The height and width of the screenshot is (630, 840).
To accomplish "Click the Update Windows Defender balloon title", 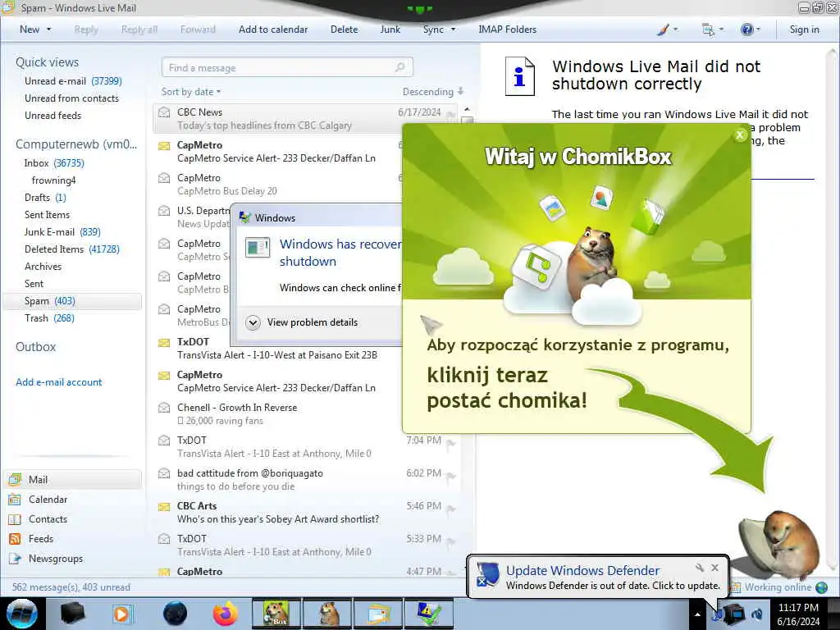I will pos(582,571).
